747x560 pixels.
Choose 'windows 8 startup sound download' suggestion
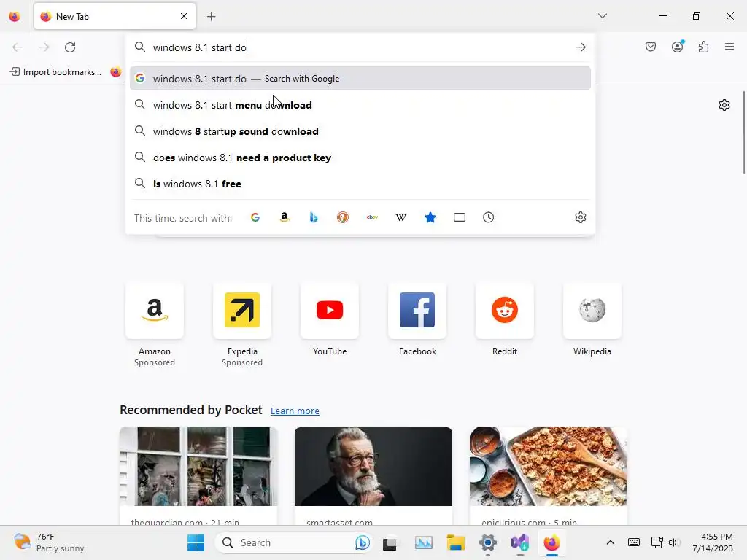tap(360, 131)
